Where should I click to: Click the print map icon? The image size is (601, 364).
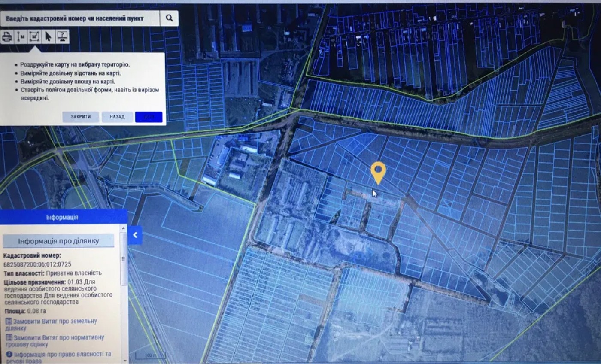coord(6,37)
